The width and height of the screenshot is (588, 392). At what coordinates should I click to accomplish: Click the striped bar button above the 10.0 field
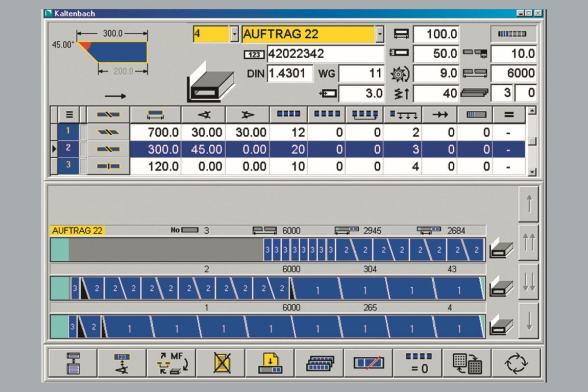click(x=513, y=34)
